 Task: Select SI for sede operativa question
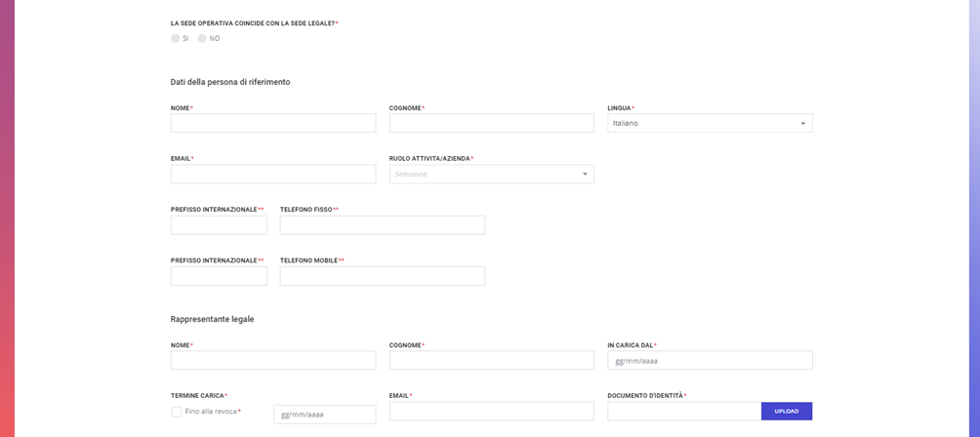(x=175, y=38)
